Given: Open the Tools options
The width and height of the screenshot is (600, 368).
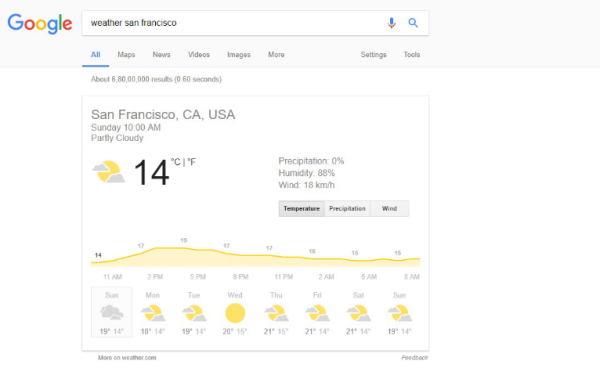Looking at the screenshot, I should coord(412,55).
